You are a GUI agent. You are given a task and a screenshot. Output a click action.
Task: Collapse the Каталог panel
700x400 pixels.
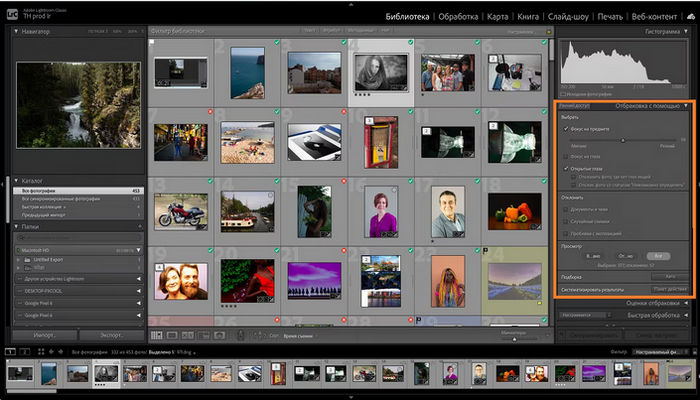click(x=17, y=180)
